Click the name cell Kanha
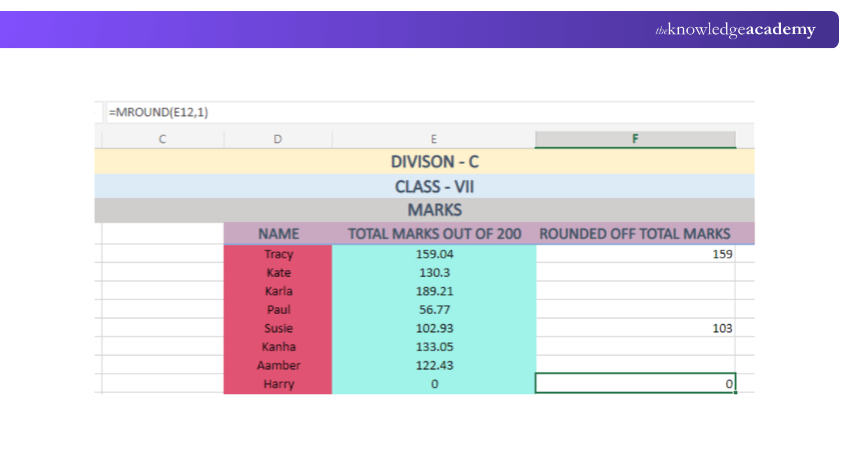850x450 pixels. pos(278,346)
